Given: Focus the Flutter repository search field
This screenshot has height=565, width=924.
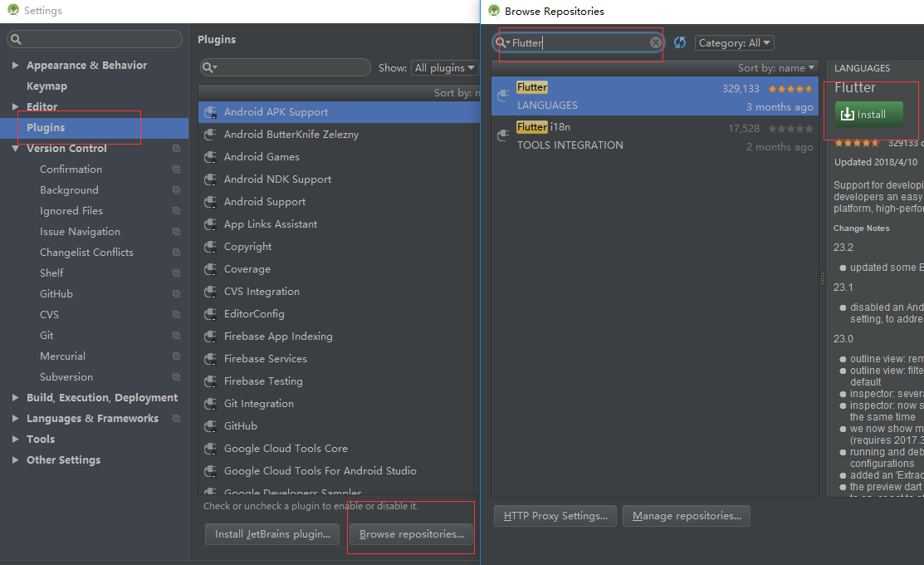Looking at the screenshot, I should tap(579, 42).
